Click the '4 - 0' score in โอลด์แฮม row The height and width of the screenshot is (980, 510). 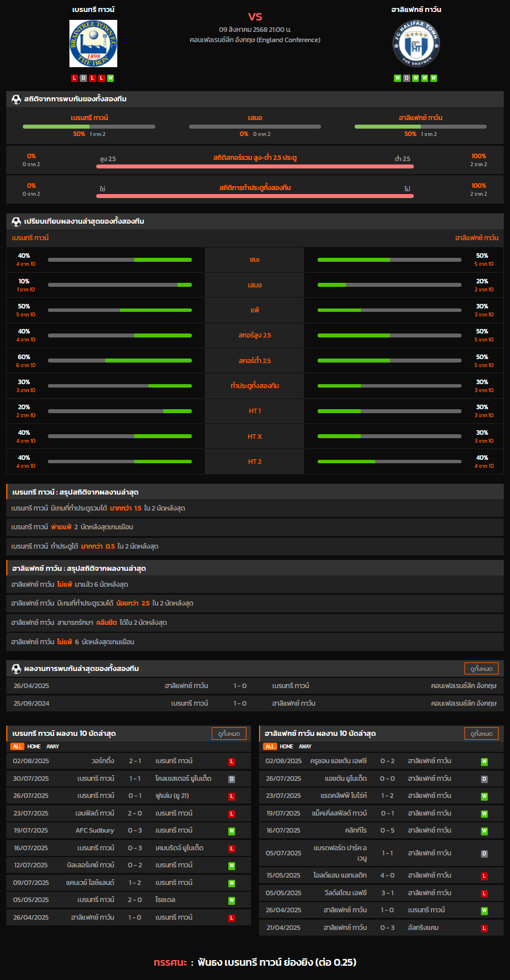pos(388,876)
